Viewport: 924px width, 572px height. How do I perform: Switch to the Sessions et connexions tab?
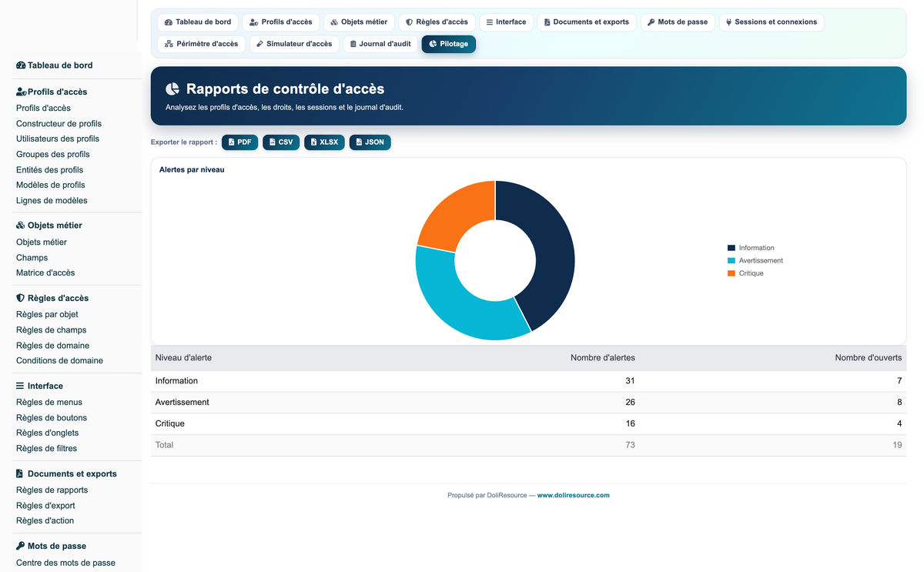click(772, 22)
